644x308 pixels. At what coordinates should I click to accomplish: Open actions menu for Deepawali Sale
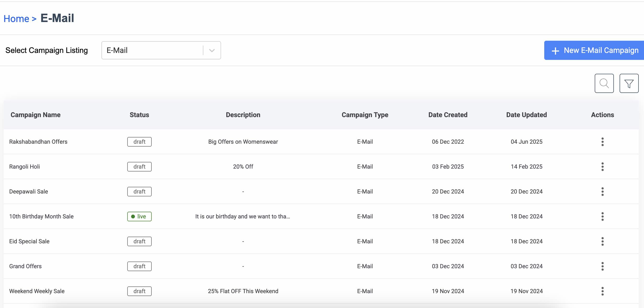[x=602, y=191]
